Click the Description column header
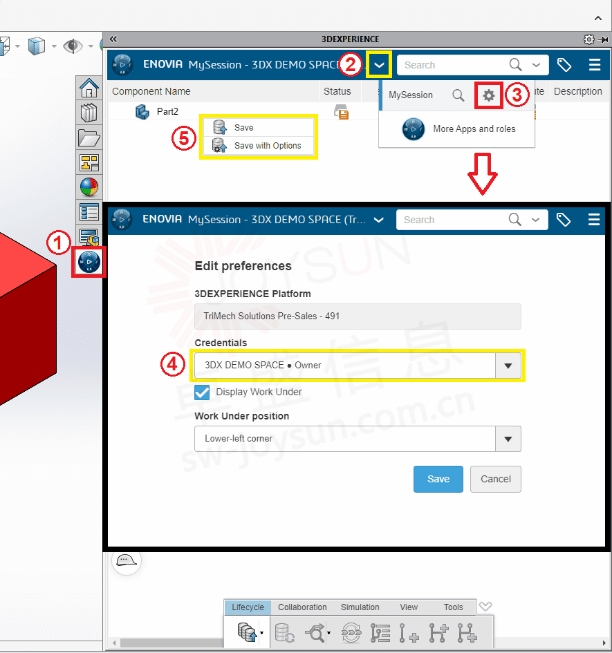 point(578,91)
